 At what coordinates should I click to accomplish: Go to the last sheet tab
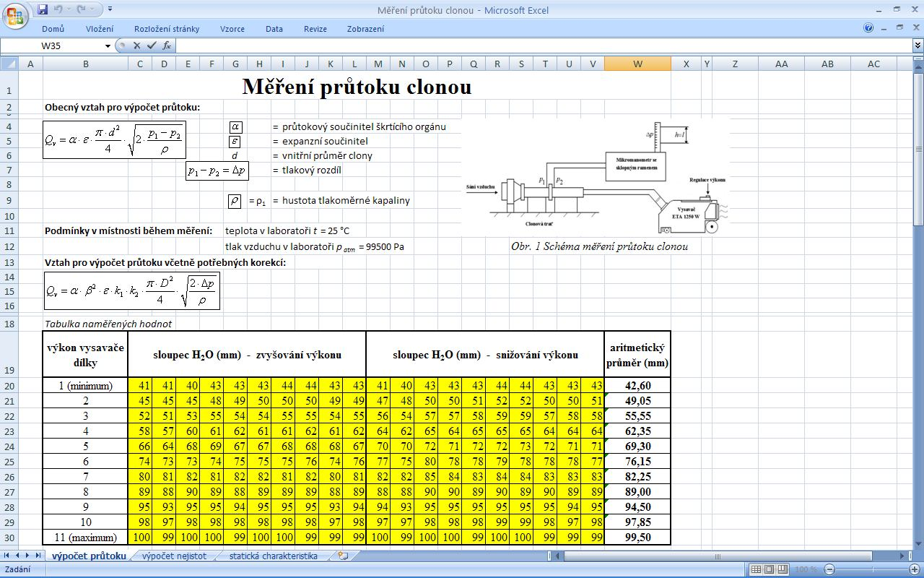point(38,556)
